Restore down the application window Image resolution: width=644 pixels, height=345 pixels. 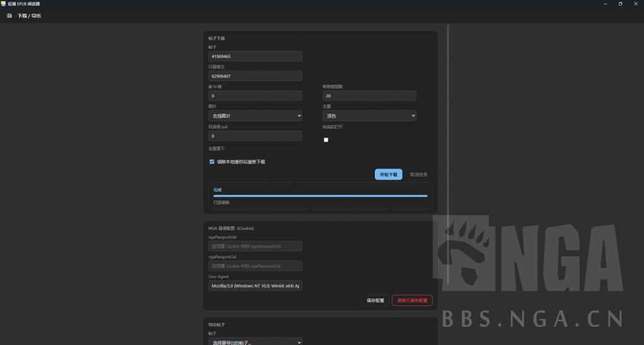click(x=620, y=4)
